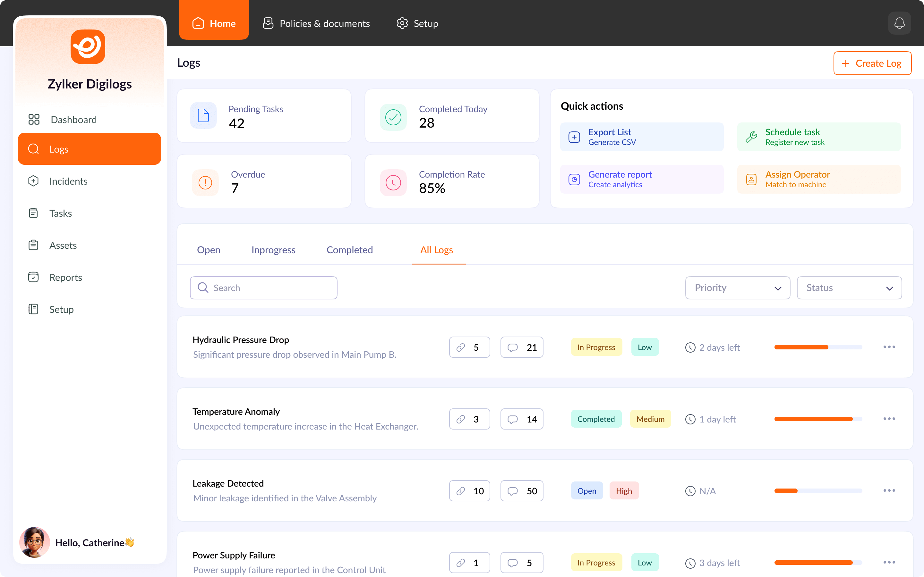
Task: Open Policies & documents in the top menu
Action: tap(316, 24)
